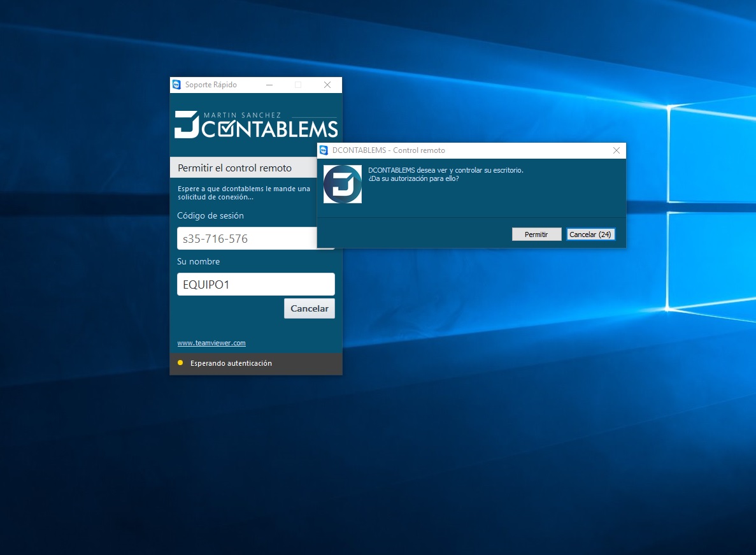This screenshot has width=756, height=555.
Task: Click the yellow status indicator dot
Action: (x=180, y=363)
